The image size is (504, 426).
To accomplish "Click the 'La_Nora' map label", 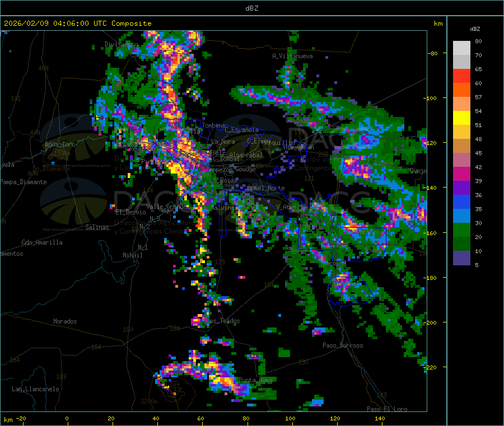I will click(223, 142).
